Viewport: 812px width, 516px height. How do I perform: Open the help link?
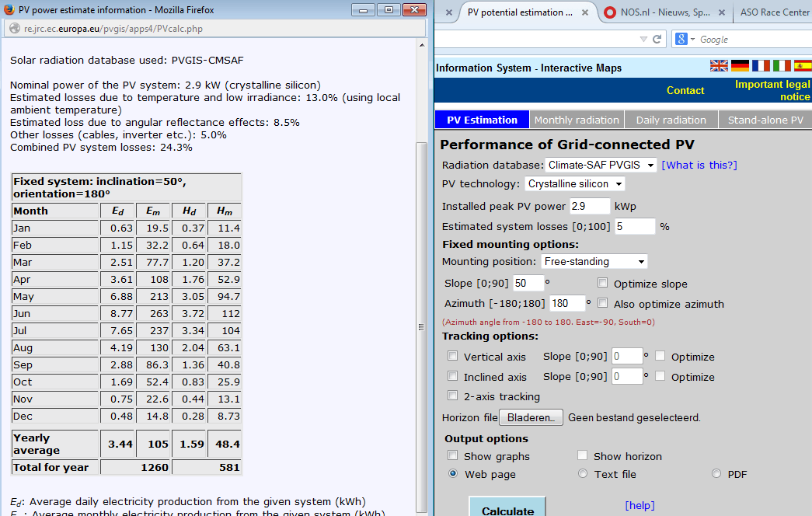tap(639, 505)
